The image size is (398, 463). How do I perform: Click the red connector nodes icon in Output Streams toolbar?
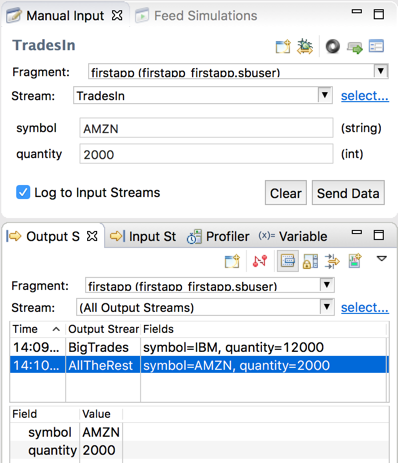click(x=260, y=261)
